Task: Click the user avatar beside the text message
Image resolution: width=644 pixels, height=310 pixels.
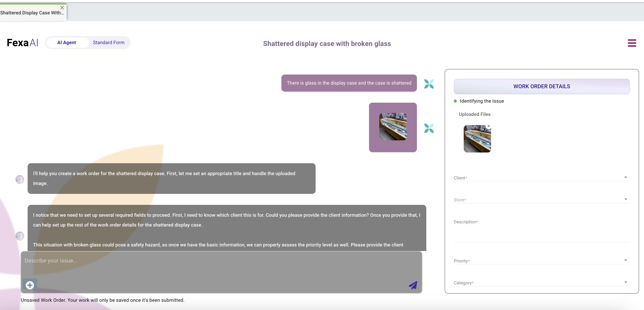Action: (429, 84)
